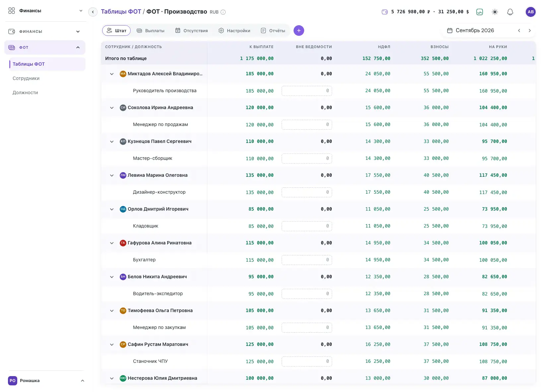
Task: Click the info icon next to RUB
Action: [223, 12]
